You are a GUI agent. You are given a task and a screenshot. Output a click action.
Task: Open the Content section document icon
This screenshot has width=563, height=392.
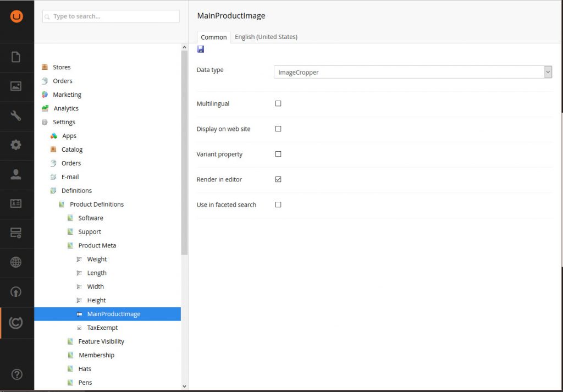[17, 57]
